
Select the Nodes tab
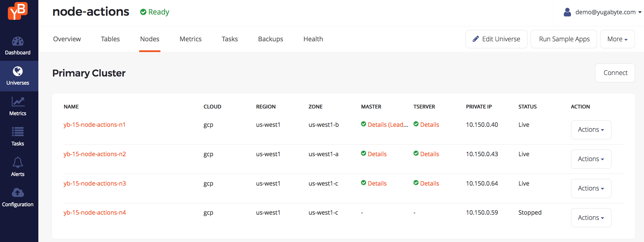[x=150, y=39]
